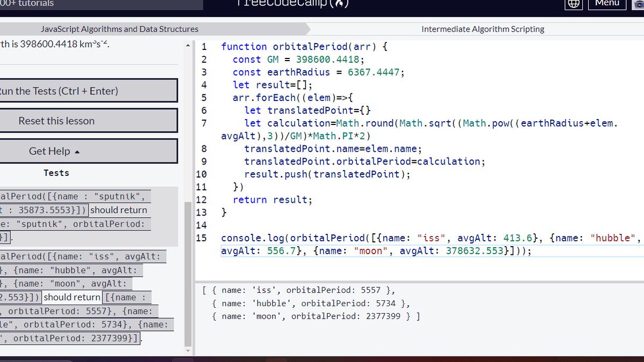
Task: Click console output 'hubble' orbitalPeriod 5734
Action: pos(311,304)
